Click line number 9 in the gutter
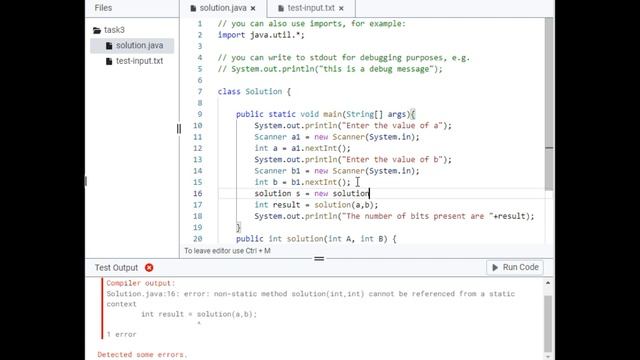The image size is (640, 360). click(x=200, y=114)
